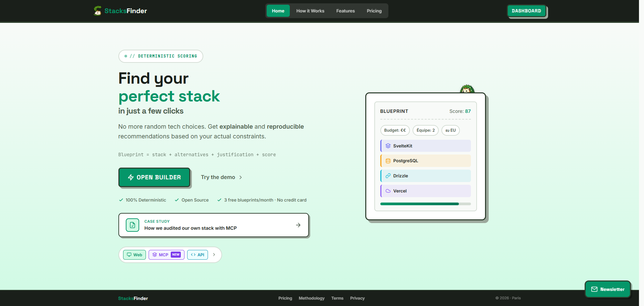This screenshot has width=644, height=306.
Task: Click the checkmark beside 100% Deterministic
Action: (x=121, y=200)
